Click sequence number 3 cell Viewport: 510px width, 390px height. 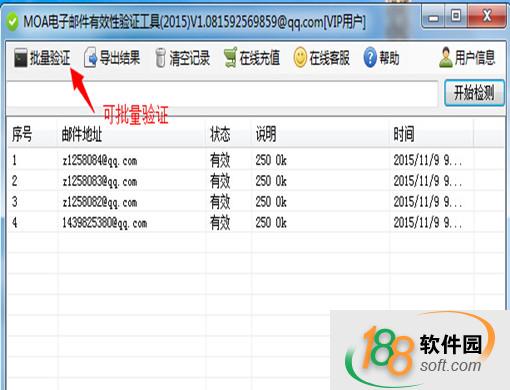(15, 202)
